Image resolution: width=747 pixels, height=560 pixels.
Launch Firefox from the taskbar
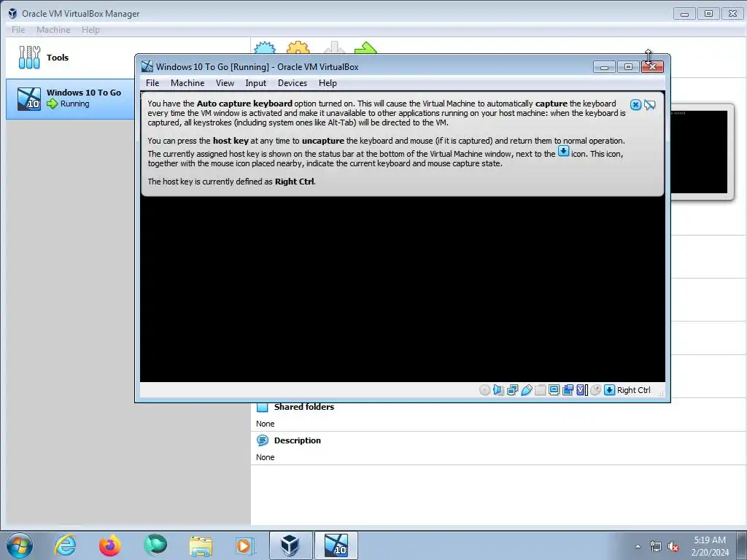tap(110, 545)
